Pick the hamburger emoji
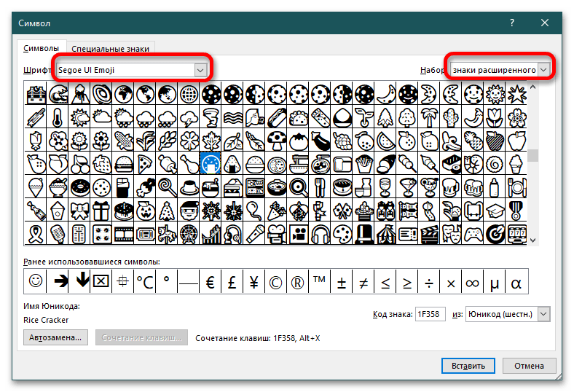The height and width of the screenshot is (392, 574). (x=123, y=165)
